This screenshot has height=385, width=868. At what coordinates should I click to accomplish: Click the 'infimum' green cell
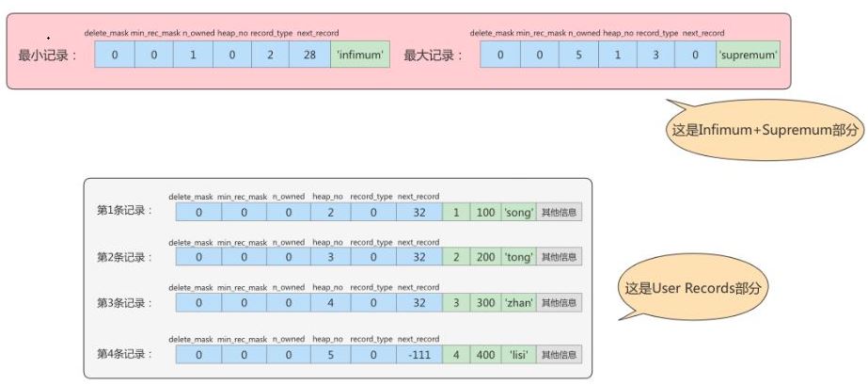coord(360,55)
